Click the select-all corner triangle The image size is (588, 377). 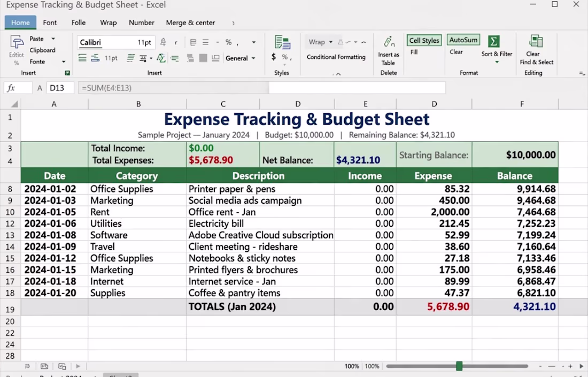pyautogui.click(x=14, y=104)
